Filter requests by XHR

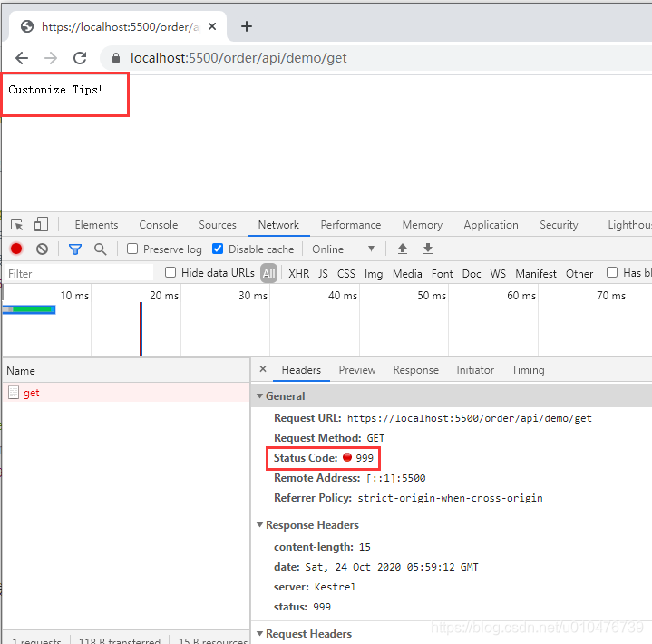coord(299,273)
